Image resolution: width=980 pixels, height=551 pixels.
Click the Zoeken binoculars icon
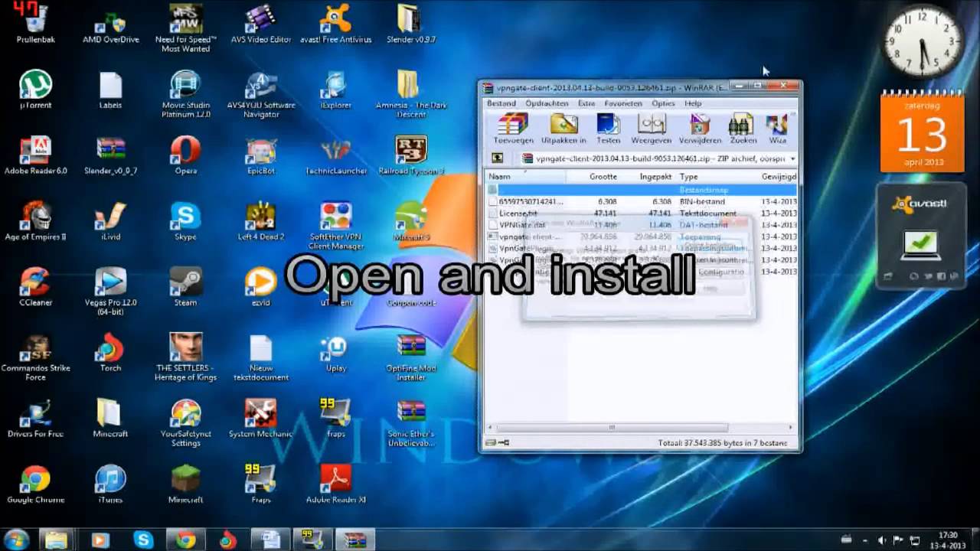pyautogui.click(x=742, y=128)
